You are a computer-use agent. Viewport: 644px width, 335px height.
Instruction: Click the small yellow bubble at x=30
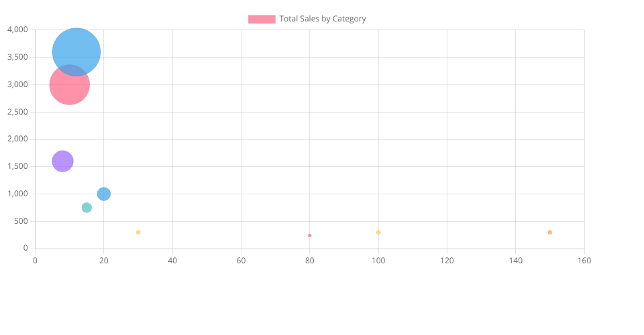coord(138,232)
